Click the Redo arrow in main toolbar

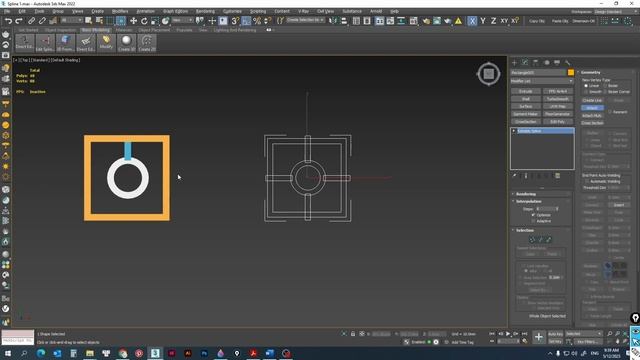tap(19, 20)
